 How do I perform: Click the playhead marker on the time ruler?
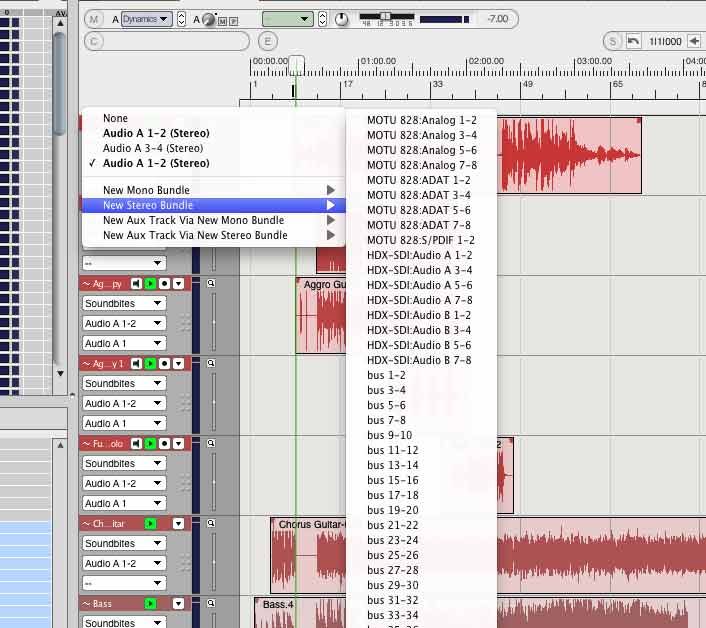pos(296,66)
